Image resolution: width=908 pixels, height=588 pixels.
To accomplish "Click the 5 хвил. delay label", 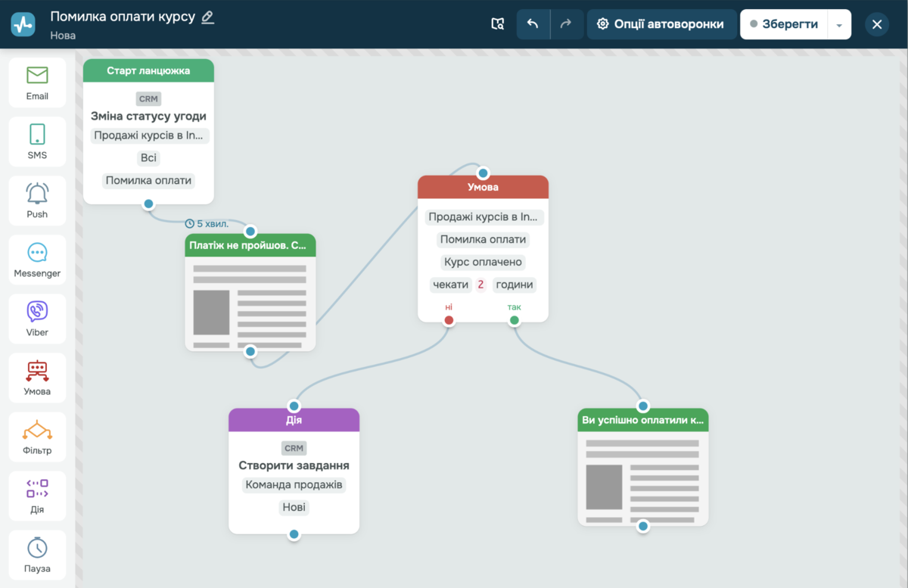I will pyautogui.click(x=207, y=223).
